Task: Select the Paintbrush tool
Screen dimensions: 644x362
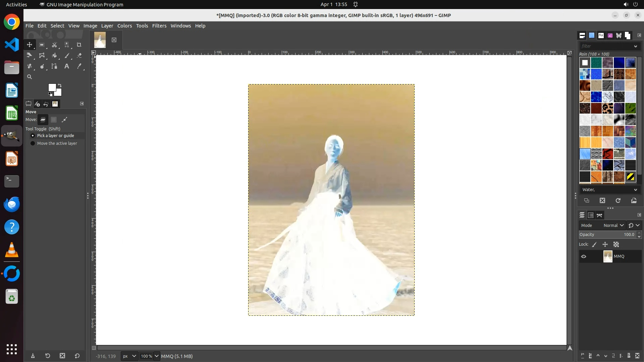Action: [x=67, y=56]
